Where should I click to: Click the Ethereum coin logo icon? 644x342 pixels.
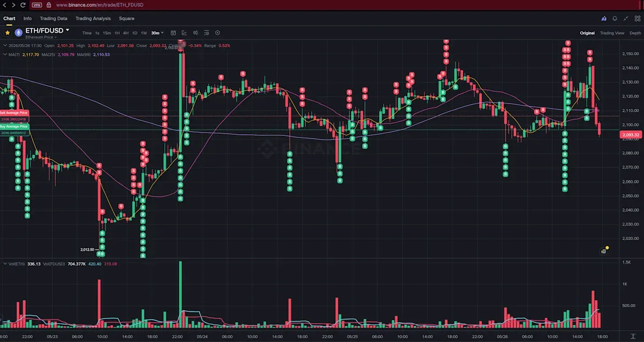click(18, 32)
